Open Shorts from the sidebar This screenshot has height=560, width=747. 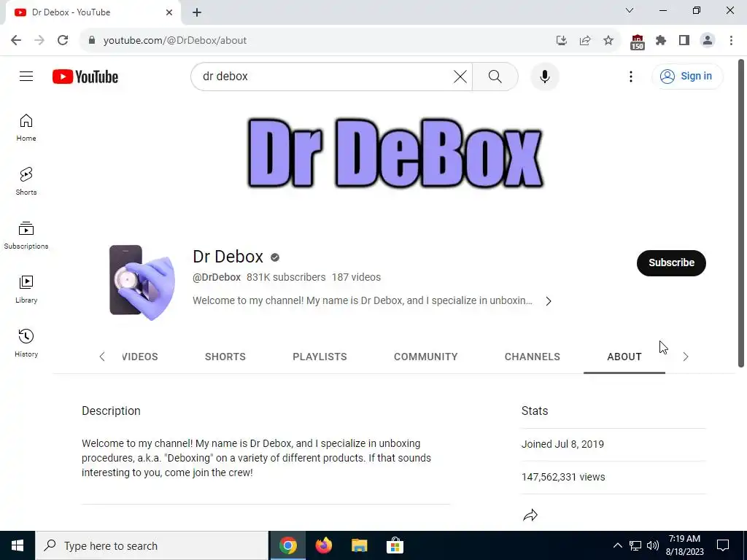click(26, 182)
